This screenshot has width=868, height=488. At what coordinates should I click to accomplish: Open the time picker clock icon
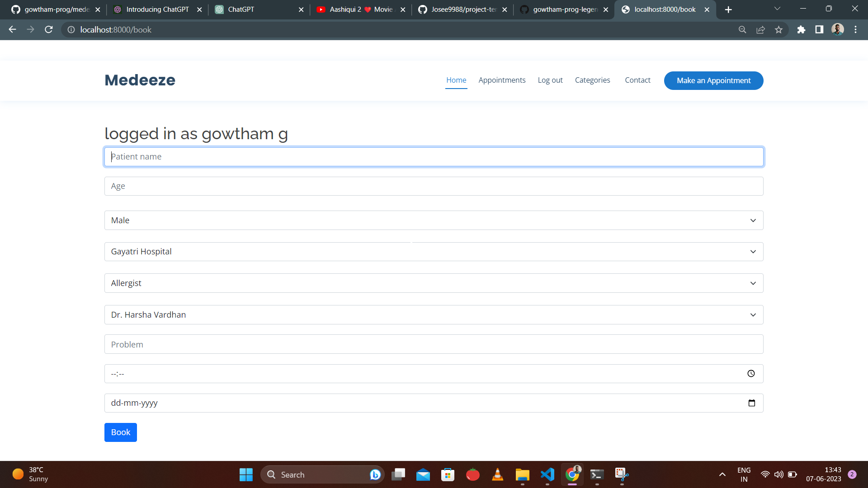point(751,374)
